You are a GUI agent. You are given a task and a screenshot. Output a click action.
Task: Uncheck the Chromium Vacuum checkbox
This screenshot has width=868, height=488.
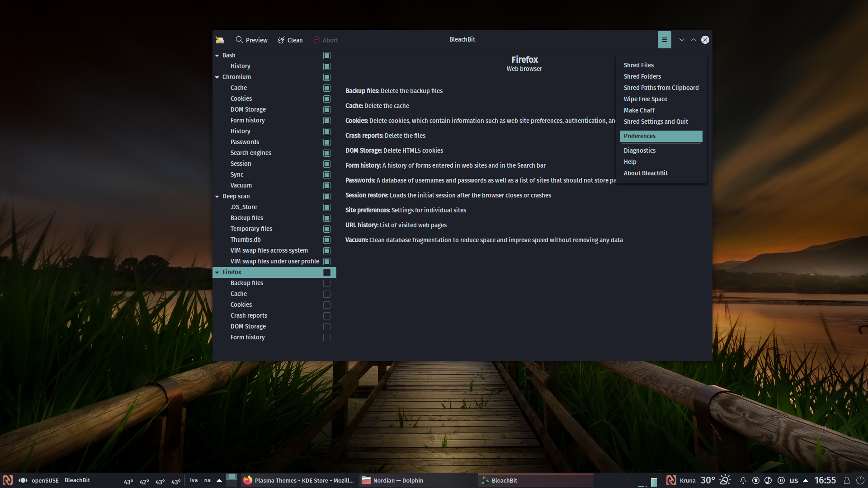point(327,186)
